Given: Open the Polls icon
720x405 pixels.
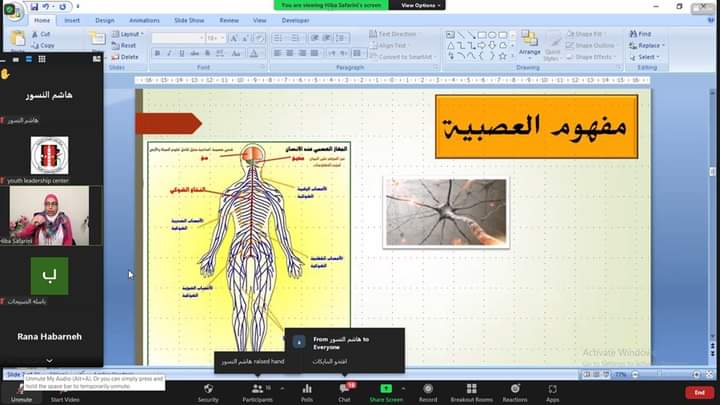Looking at the screenshot, I should click(307, 388).
